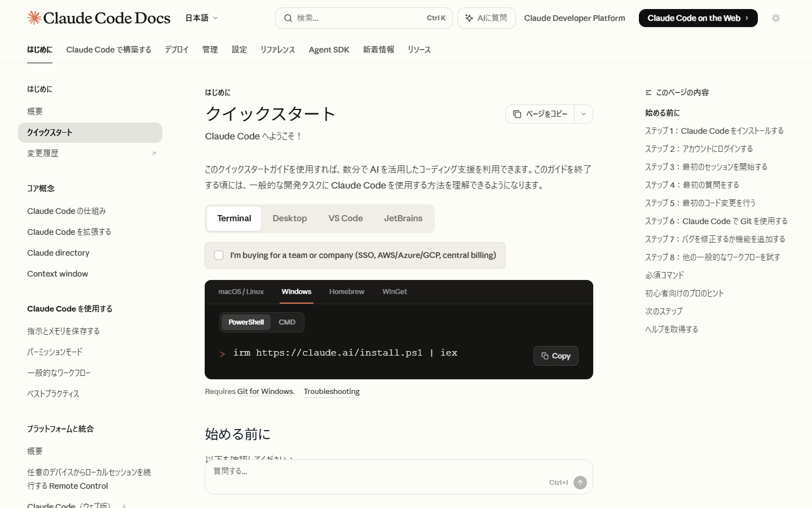The height and width of the screenshot is (508, 812).
Task: Open Claude Code の仕組み in sidebar
Action: (x=90, y=211)
